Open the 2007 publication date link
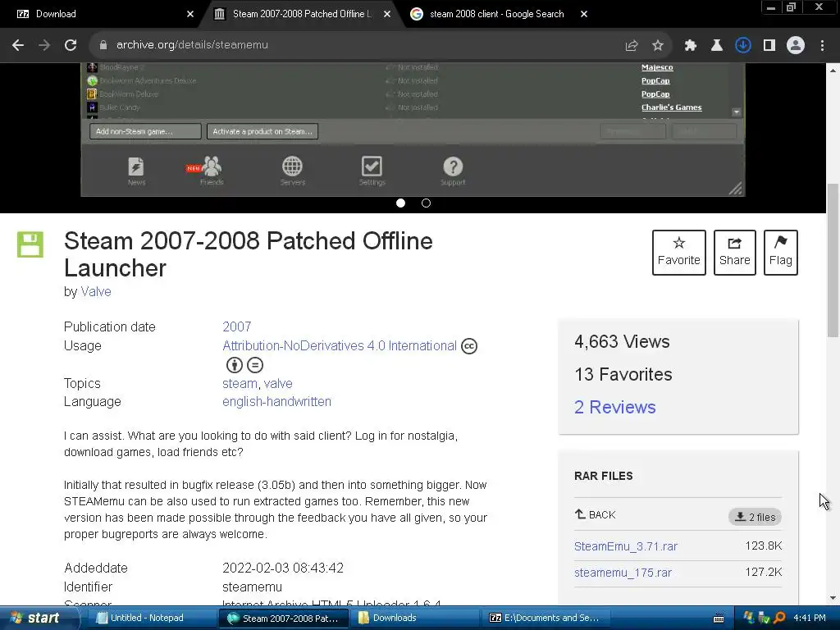Screen dimensions: 840x630 tap(237, 326)
